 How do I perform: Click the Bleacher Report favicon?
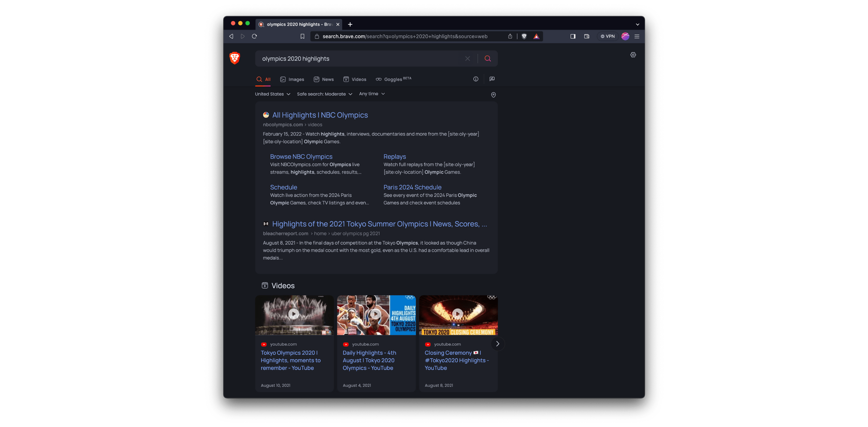point(266,224)
